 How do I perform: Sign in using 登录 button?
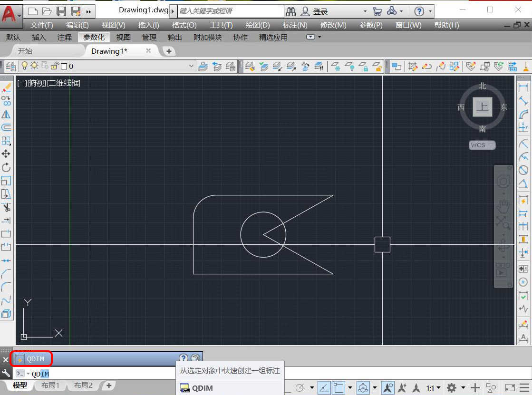(x=320, y=11)
